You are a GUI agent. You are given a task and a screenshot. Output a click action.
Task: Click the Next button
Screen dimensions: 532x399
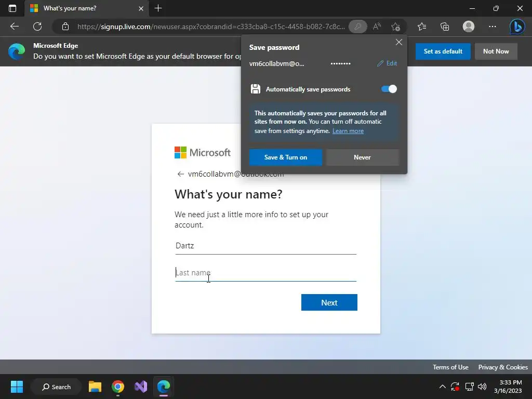pos(329,302)
